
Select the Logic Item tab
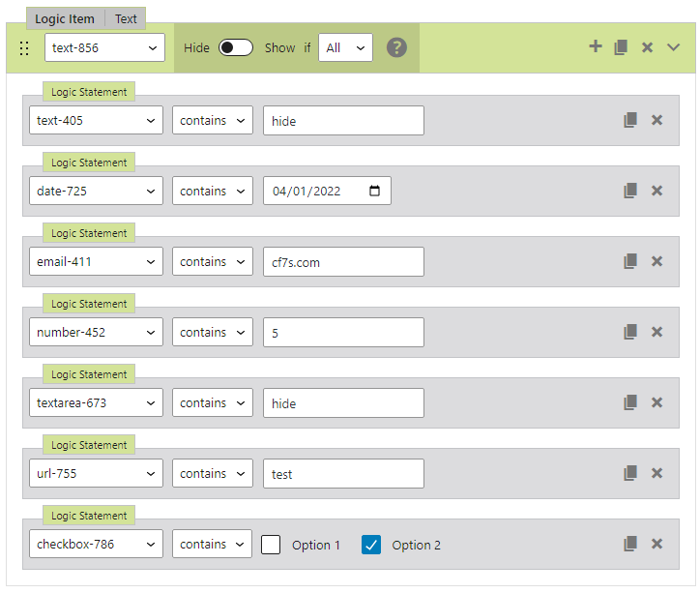pyautogui.click(x=65, y=18)
